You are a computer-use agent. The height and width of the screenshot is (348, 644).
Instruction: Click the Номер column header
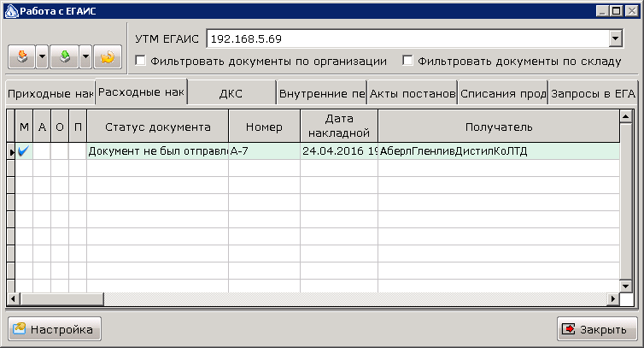264,127
